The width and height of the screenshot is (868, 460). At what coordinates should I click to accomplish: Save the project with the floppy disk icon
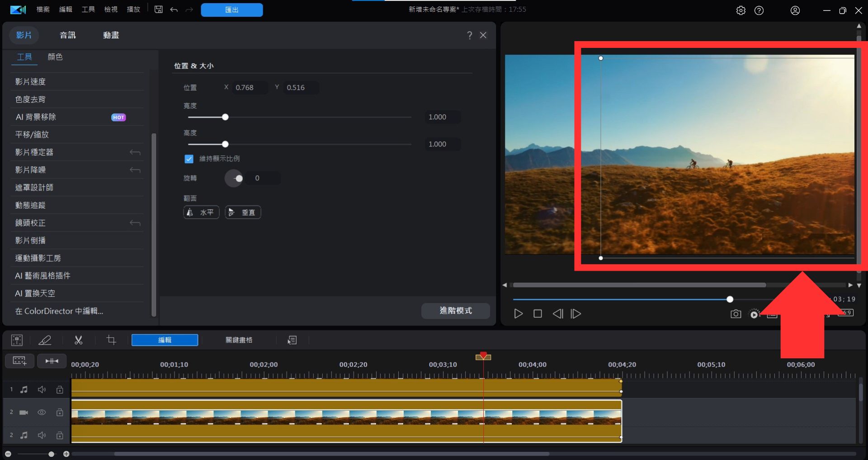click(158, 9)
